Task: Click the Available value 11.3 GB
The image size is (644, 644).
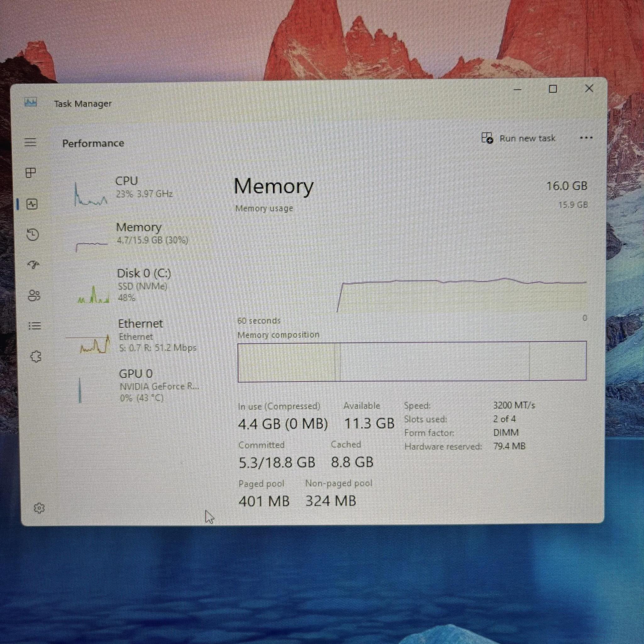Action: [369, 423]
